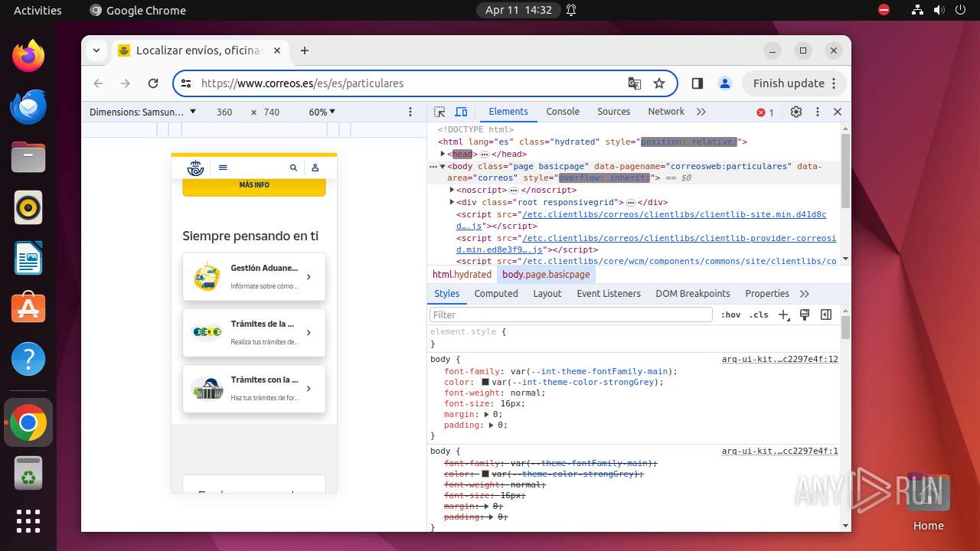Viewport: 980px width, 551px height.
Task: Open DevTools settings gear
Action: [796, 112]
